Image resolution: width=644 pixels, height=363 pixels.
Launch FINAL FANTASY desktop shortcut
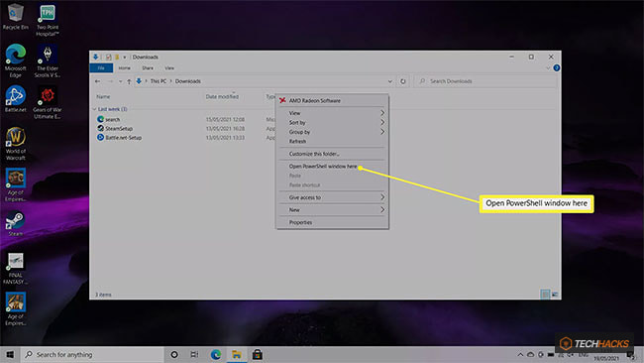[x=16, y=268]
